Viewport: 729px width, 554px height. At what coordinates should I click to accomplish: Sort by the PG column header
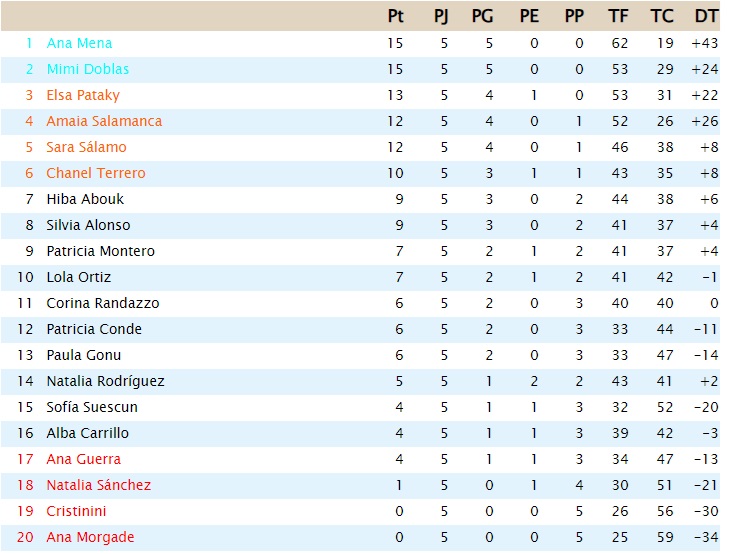pos(482,16)
